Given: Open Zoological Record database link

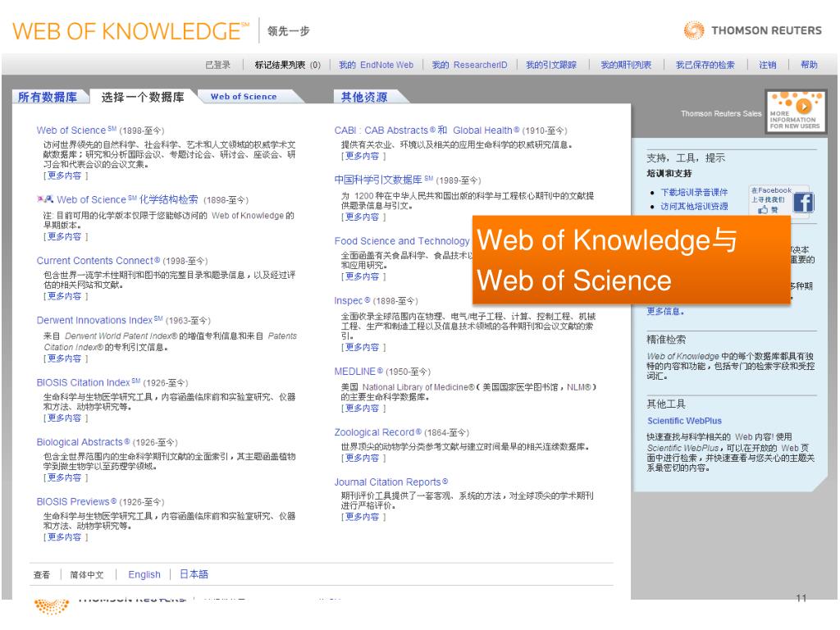Looking at the screenshot, I should (377, 432).
